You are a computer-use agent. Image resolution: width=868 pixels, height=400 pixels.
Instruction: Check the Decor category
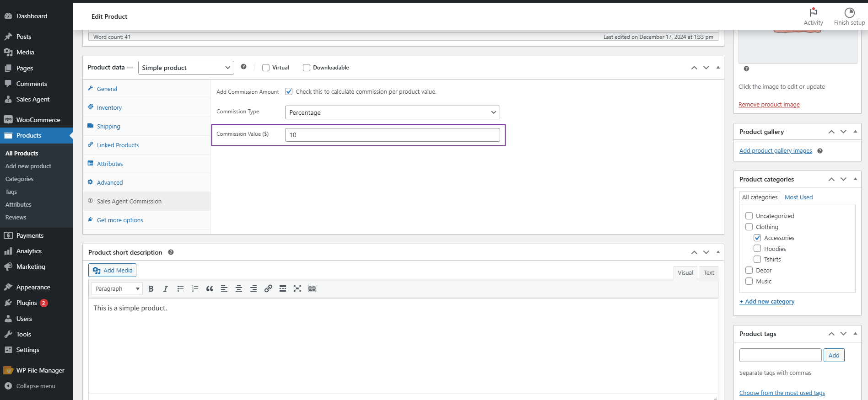[749, 270]
